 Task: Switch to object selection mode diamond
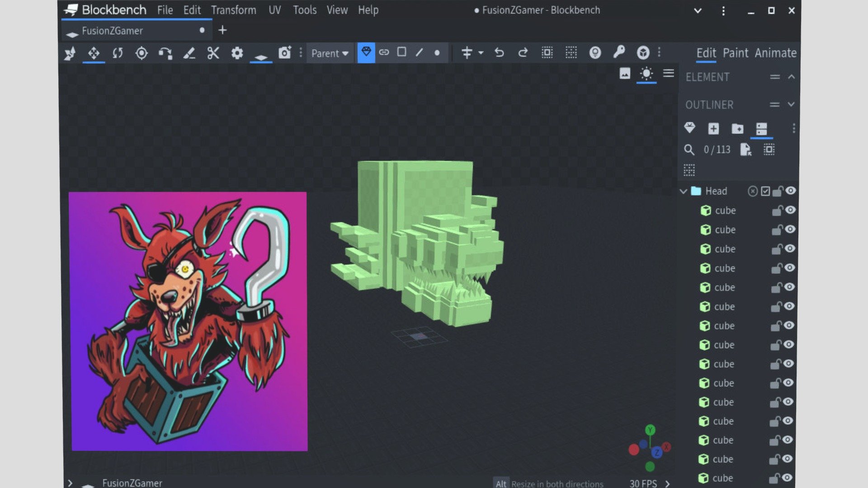click(366, 52)
